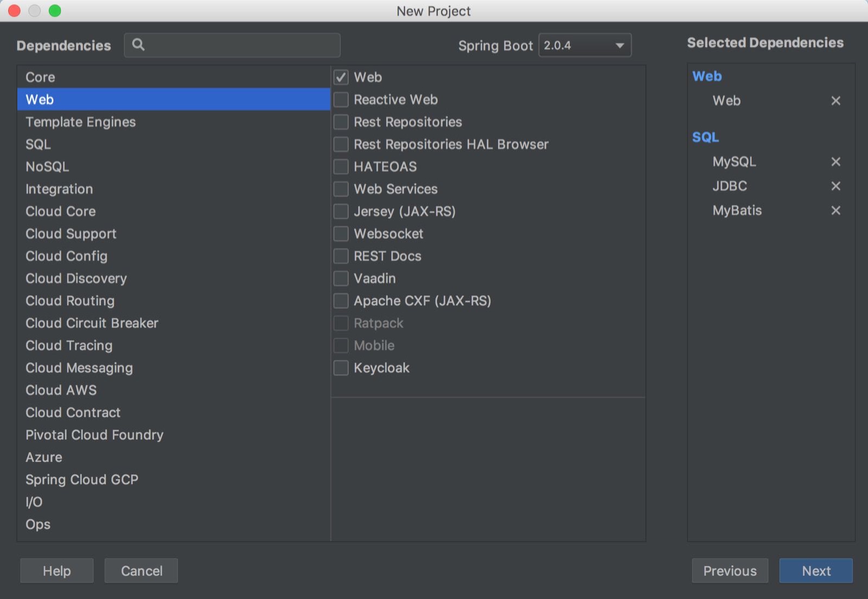The height and width of the screenshot is (599, 868).
Task: Focus the dependencies search field
Action: coord(232,45)
